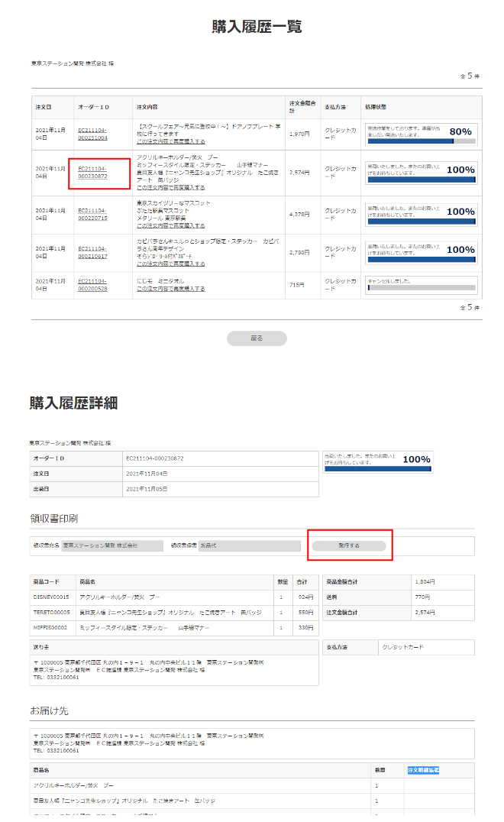Click highlighted 注文明細備考 column header

coord(423,770)
